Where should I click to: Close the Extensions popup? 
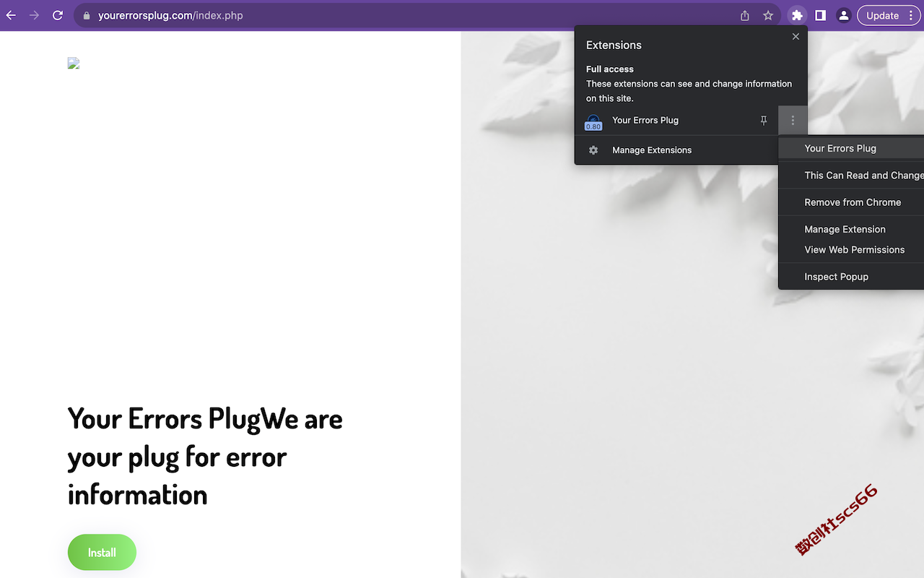tap(796, 36)
